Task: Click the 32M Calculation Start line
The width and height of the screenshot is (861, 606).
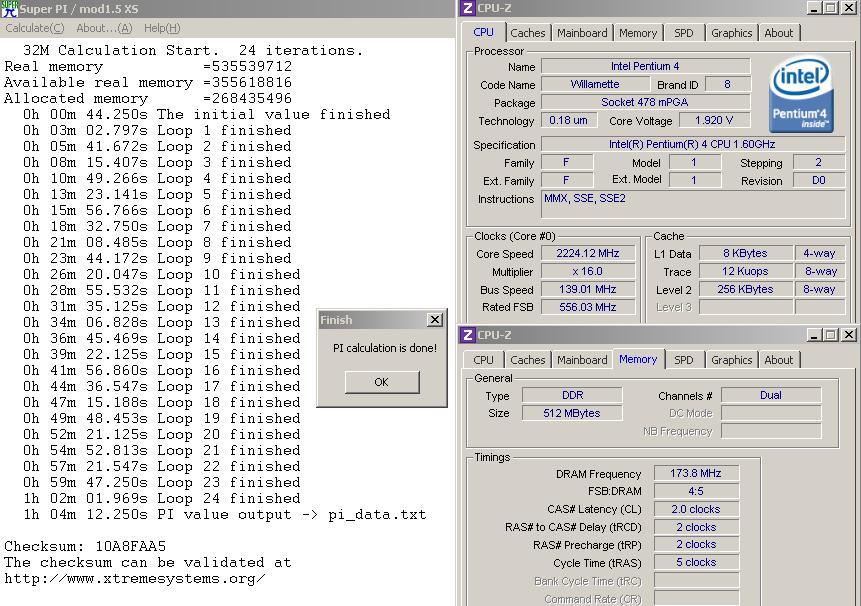Action: [193, 50]
